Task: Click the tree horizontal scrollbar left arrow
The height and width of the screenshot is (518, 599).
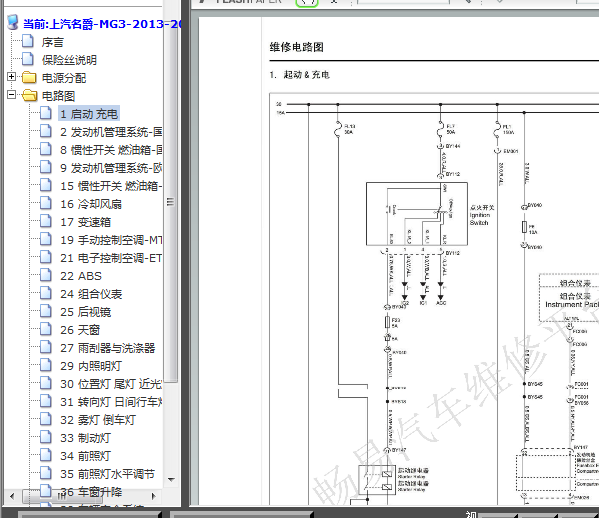Action: coord(12,496)
